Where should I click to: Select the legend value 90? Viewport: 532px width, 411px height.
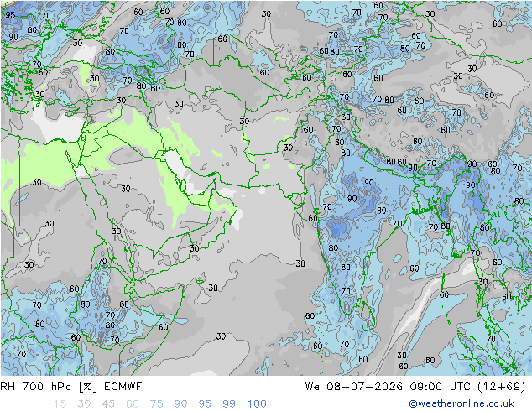pos(181,404)
